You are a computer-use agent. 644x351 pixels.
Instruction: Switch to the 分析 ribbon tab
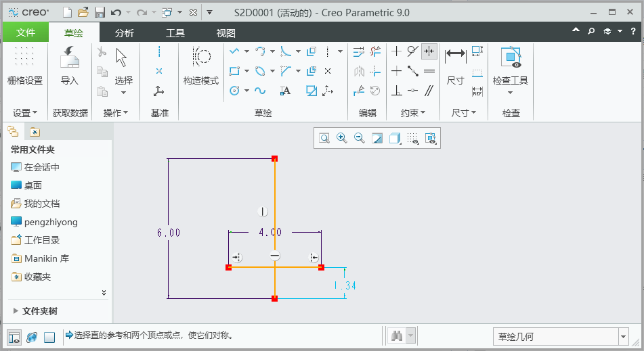coord(124,32)
